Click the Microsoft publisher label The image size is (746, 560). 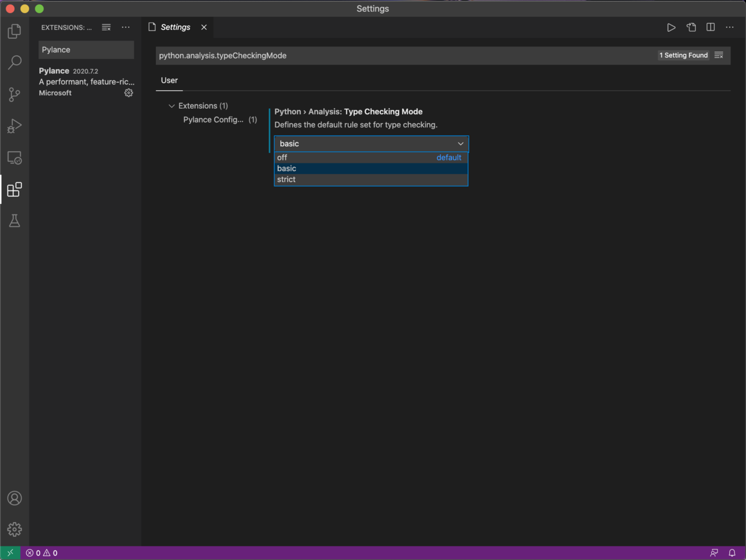coord(55,93)
